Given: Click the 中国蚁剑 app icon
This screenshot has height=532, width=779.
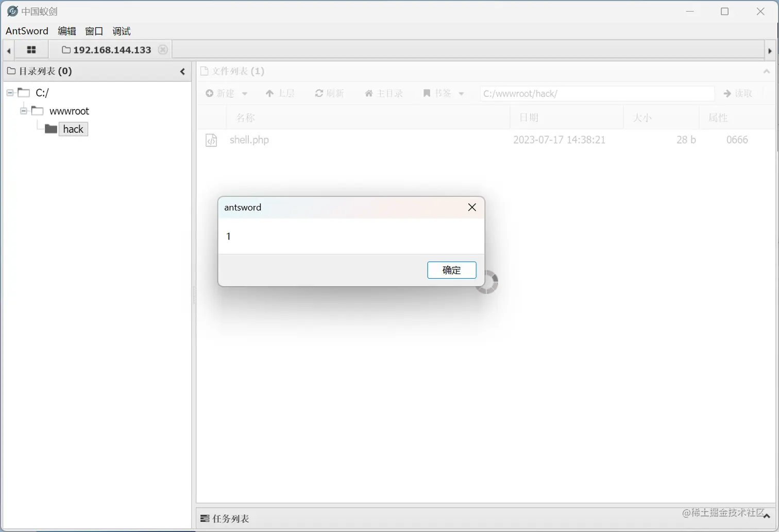Looking at the screenshot, I should pos(12,11).
